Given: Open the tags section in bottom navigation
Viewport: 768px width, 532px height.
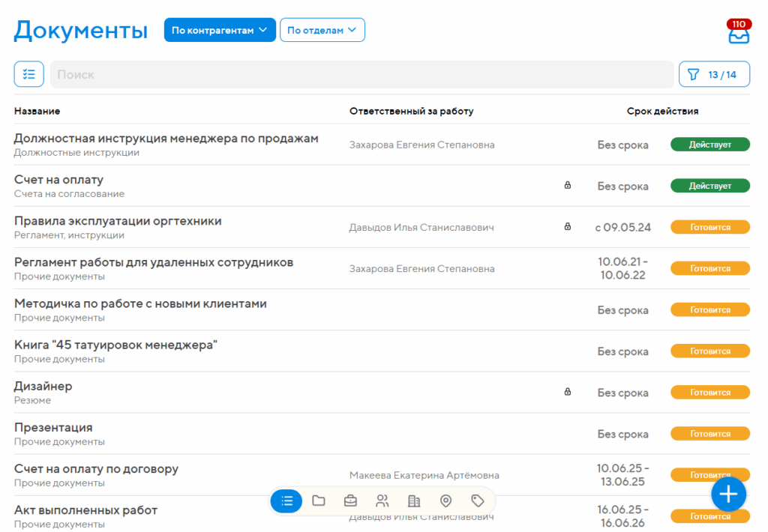Looking at the screenshot, I should pyautogui.click(x=477, y=501).
